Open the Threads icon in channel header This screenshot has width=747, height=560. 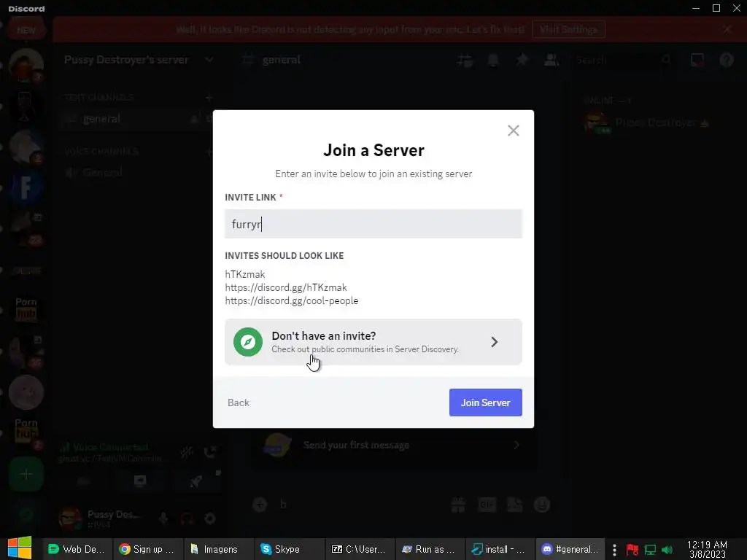click(465, 60)
